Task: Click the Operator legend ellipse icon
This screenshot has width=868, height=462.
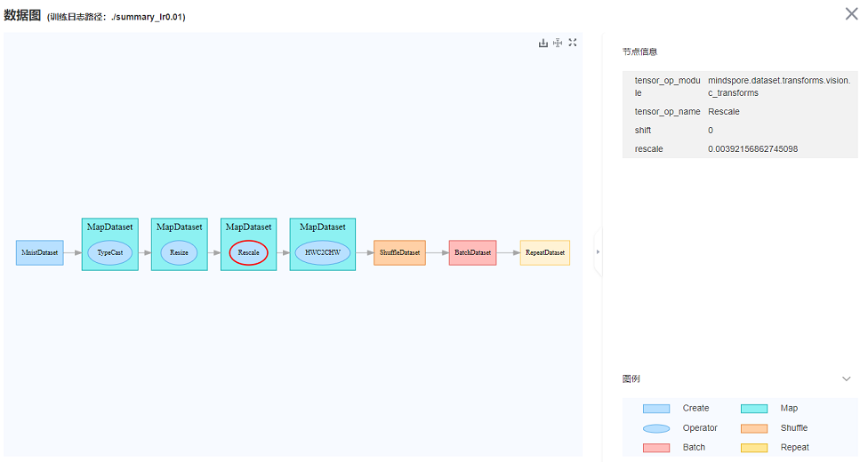Action: coord(656,428)
